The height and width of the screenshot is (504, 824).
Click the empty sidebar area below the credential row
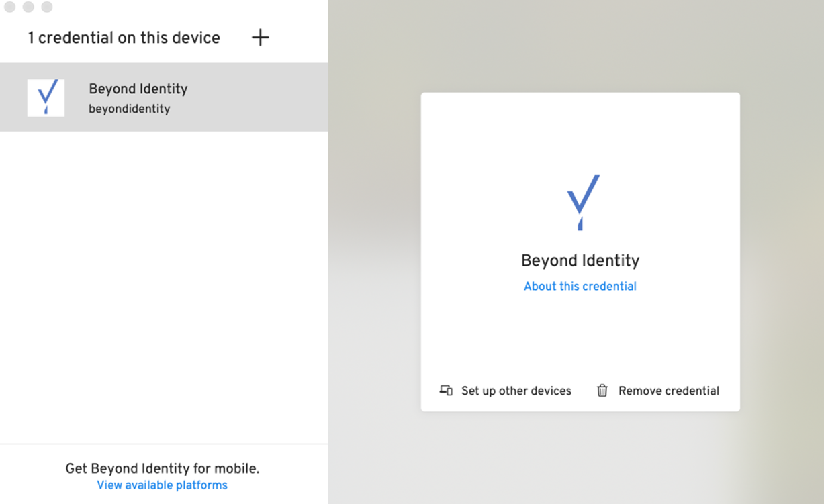coord(164,282)
